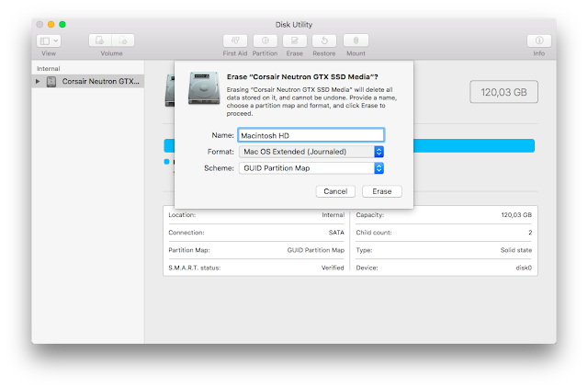Run First Aid from the toolbar
Image resolution: width=588 pixels, height=389 pixels.
click(235, 40)
